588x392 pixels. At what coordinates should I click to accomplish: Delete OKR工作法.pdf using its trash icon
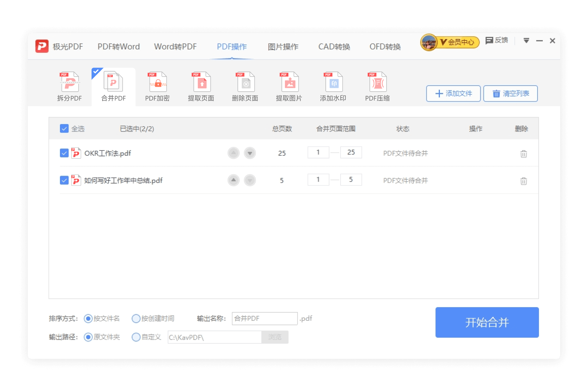tap(524, 154)
